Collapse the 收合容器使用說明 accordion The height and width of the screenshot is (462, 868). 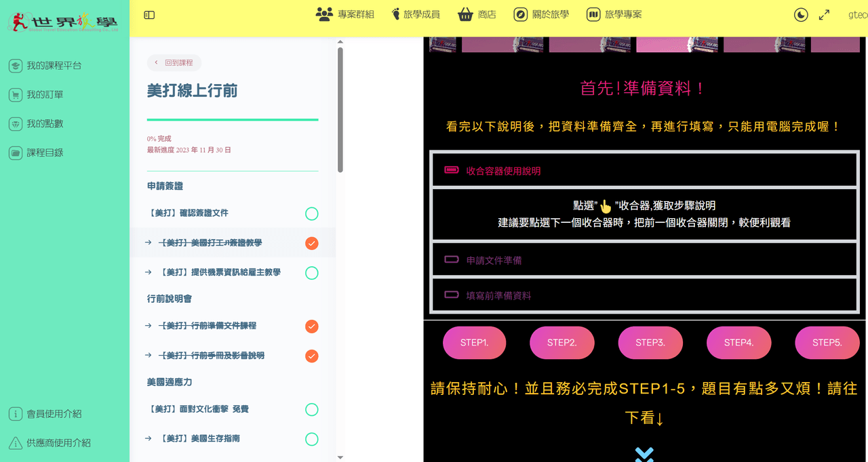click(x=644, y=171)
